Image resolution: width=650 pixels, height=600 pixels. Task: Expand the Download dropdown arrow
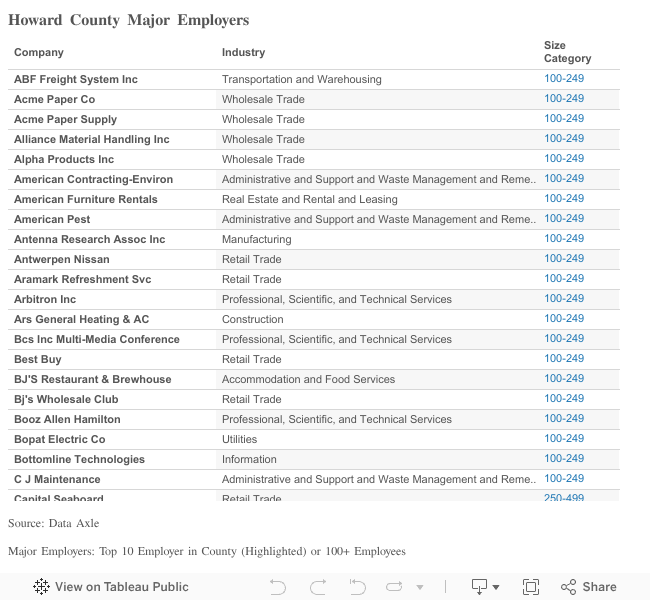tap(496, 587)
